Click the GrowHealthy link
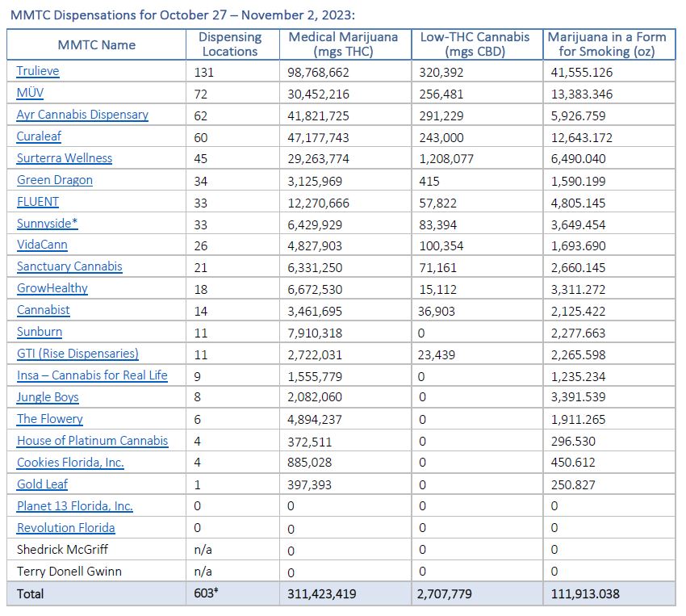 pos(52,288)
